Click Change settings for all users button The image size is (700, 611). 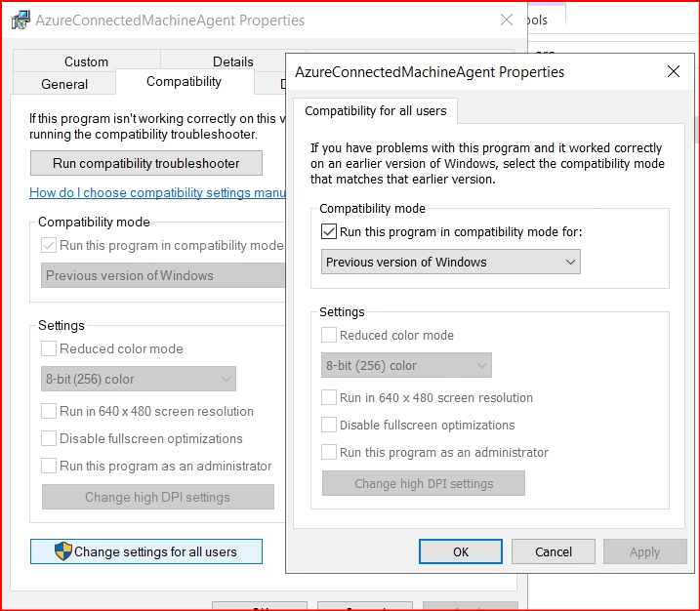coord(146,551)
